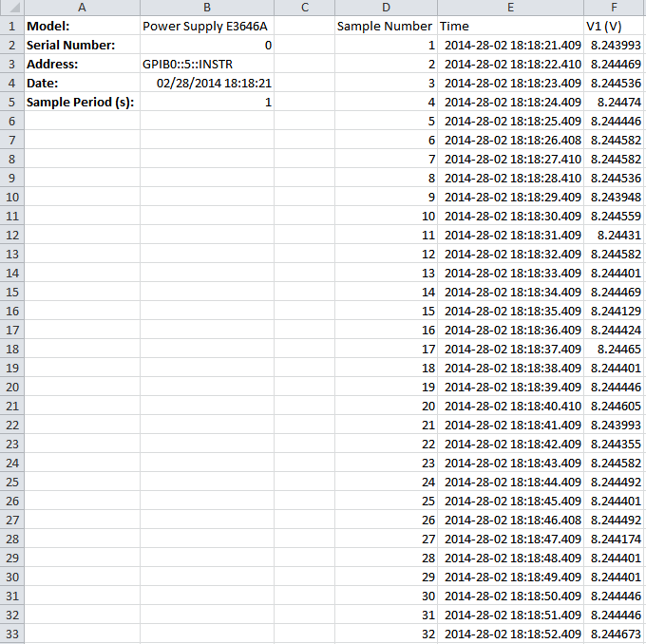Click the voltage cell '8.244605'
The image size is (646, 644).
pos(615,406)
